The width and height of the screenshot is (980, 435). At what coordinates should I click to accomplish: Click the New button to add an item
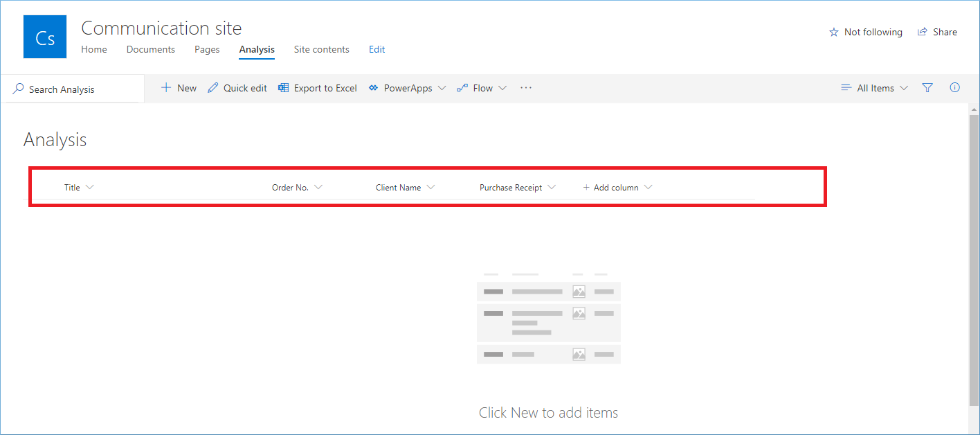(x=178, y=88)
